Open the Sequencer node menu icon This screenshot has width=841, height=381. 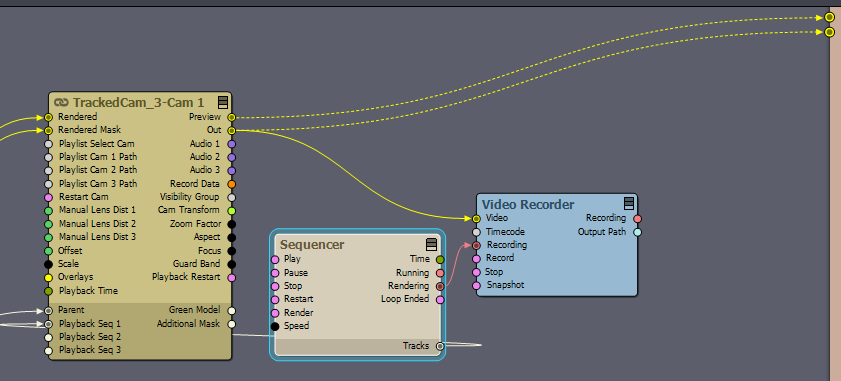click(x=431, y=245)
